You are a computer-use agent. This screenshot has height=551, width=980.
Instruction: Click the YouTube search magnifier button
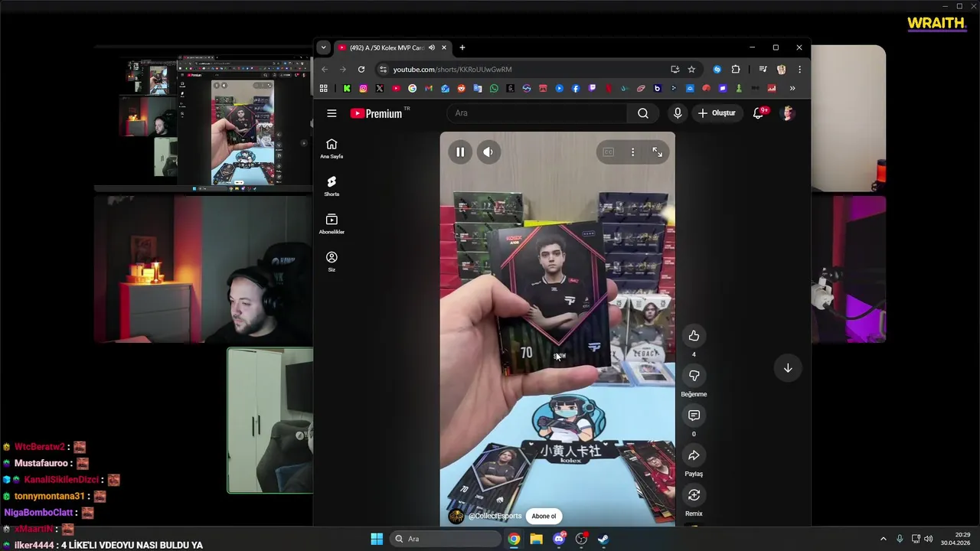[643, 113]
